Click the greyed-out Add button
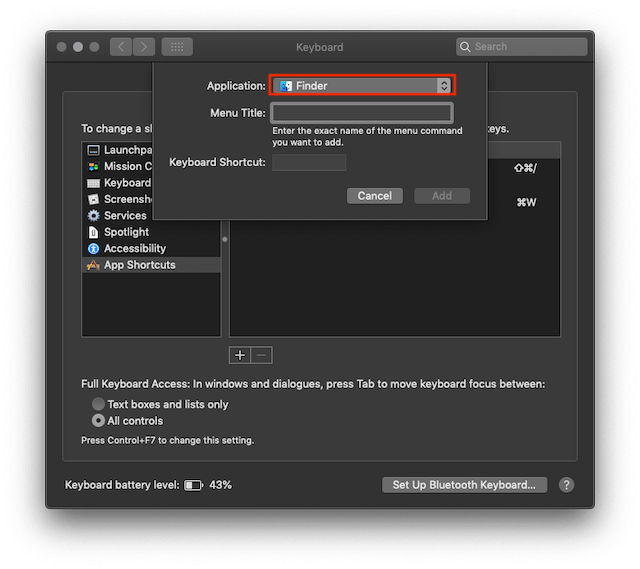 (442, 196)
